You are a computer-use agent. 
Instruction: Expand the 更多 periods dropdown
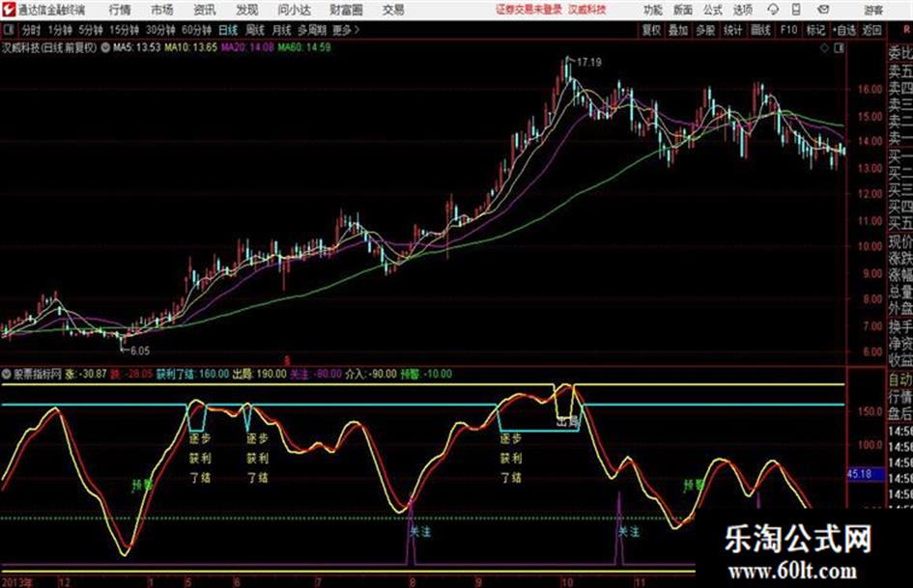coord(346,30)
